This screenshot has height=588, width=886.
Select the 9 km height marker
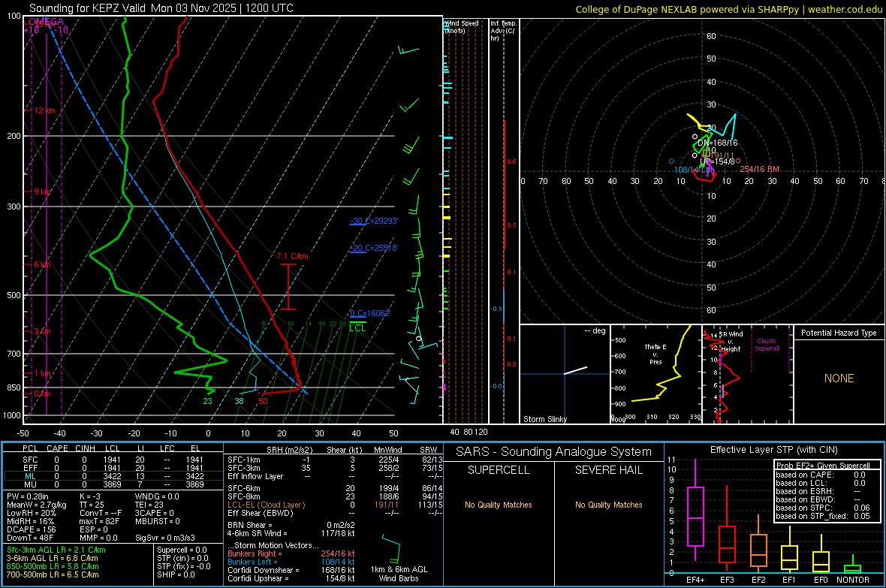42,191
